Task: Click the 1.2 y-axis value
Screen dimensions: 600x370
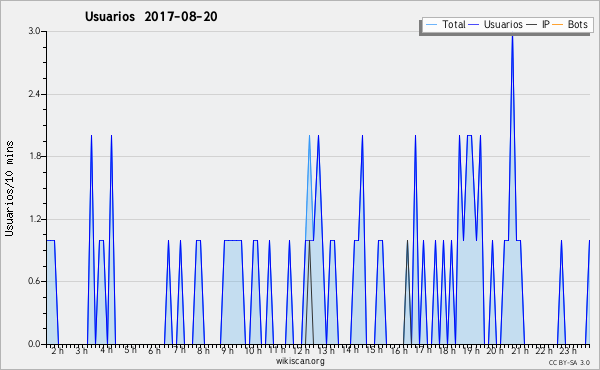Action: [x=34, y=219]
